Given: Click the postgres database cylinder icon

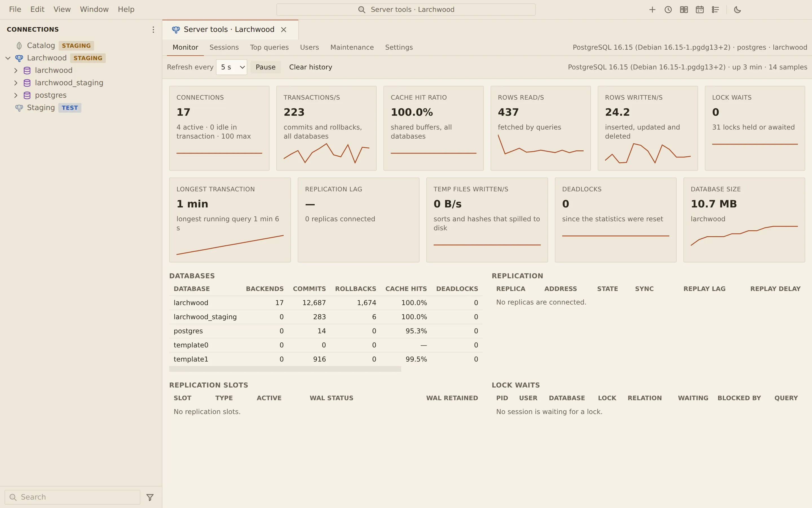Looking at the screenshot, I should coord(27,95).
